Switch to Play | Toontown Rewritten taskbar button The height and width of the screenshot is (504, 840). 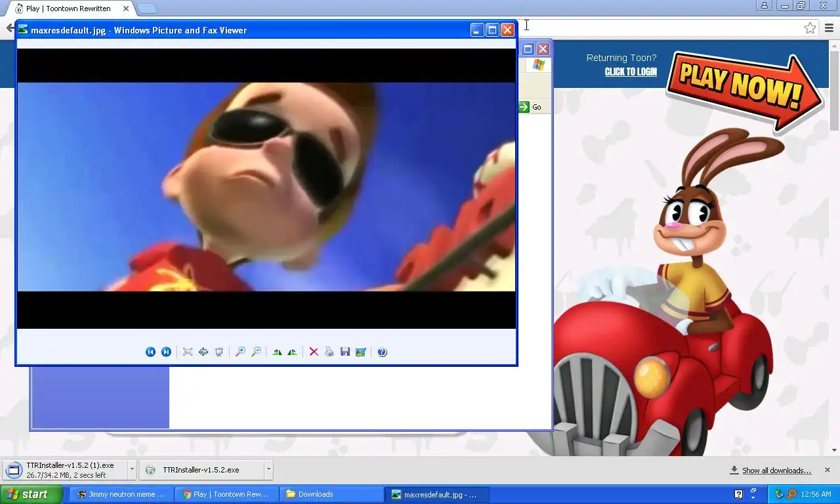click(x=227, y=494)
